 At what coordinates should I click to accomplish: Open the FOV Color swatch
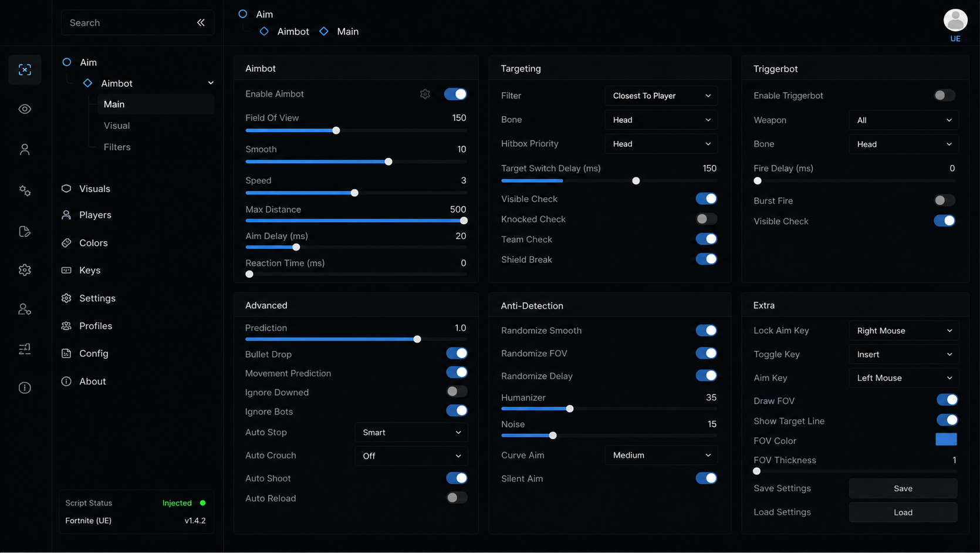946,439
